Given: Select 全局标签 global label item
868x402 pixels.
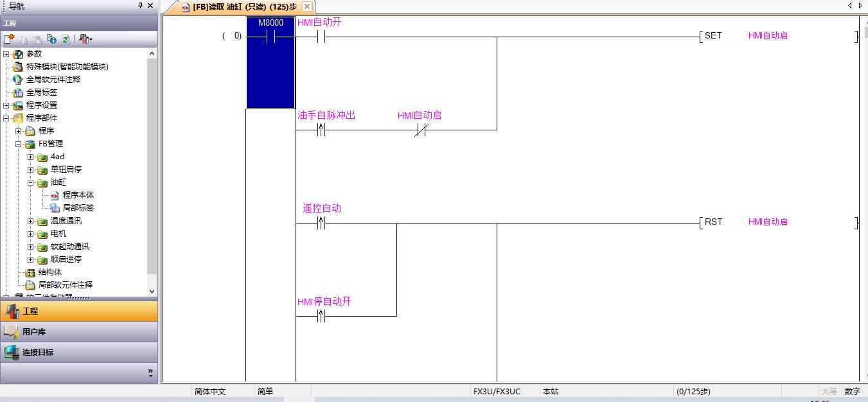Looking at the screenshot, I should coord(41,92).
